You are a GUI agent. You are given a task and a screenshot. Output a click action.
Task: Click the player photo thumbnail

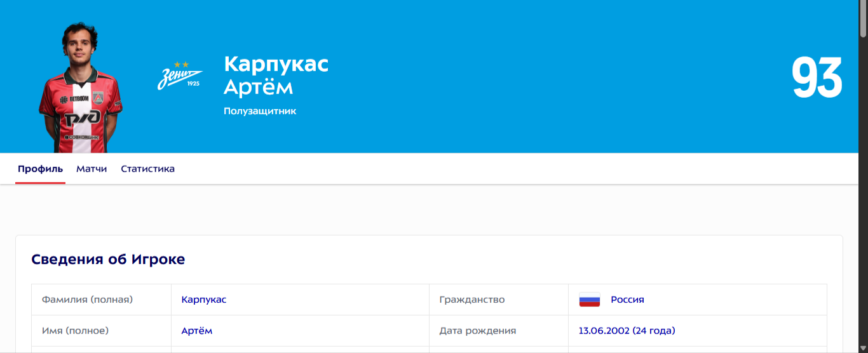pos(80,88)
